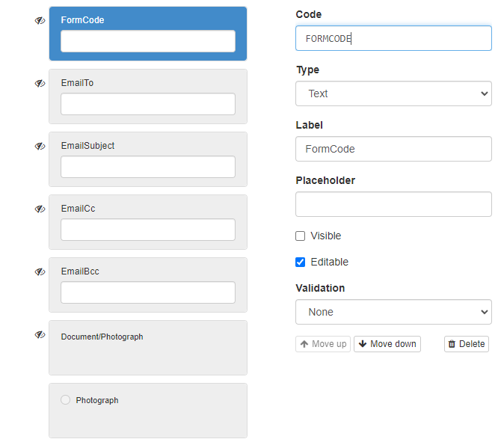Delete the selected field
The image size is (504, 445).
[467, 344]
